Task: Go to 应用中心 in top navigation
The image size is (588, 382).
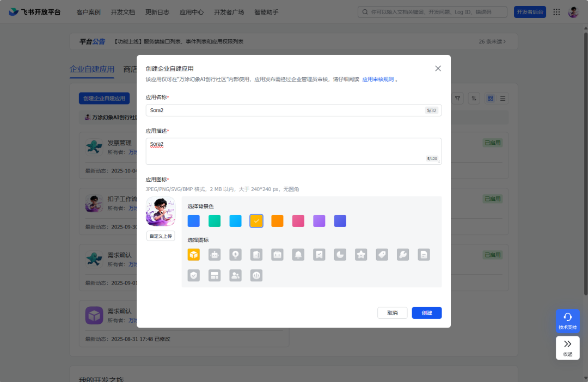Action: click(x=191, y=12)
